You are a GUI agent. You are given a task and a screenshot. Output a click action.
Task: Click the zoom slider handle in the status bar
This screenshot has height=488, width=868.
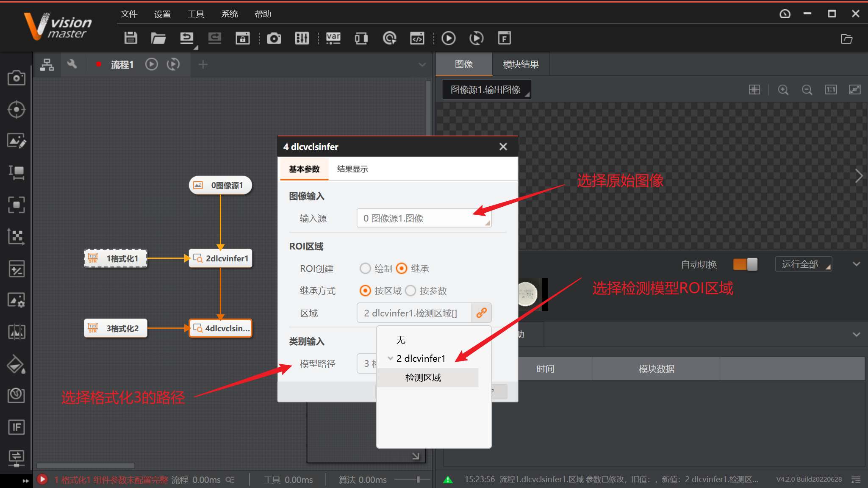pos(418,480)
